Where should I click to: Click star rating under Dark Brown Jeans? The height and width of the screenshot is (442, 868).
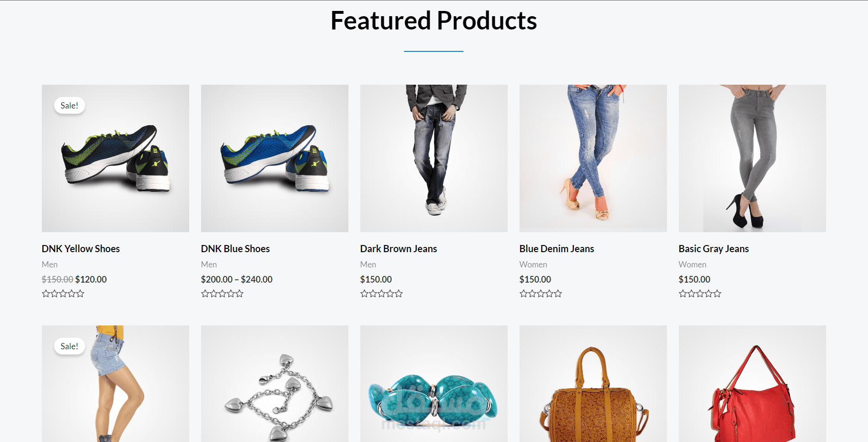(x=382, y=294)
